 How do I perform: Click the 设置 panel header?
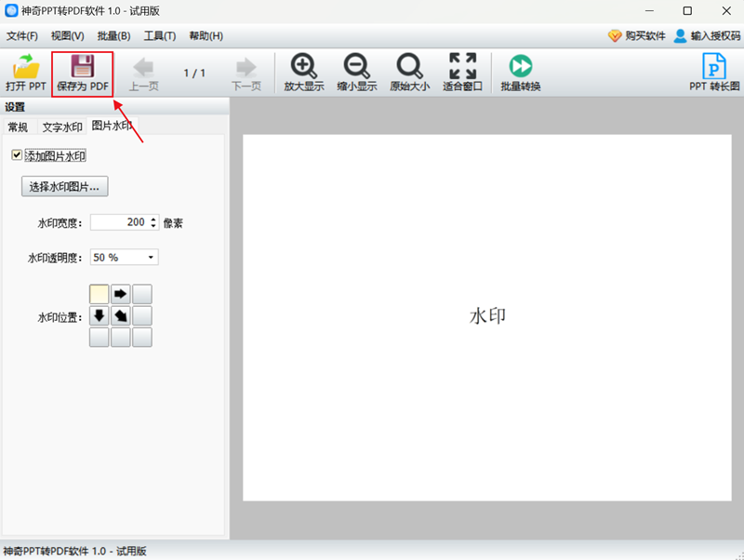pyautogui.click(x=114, y=107)
